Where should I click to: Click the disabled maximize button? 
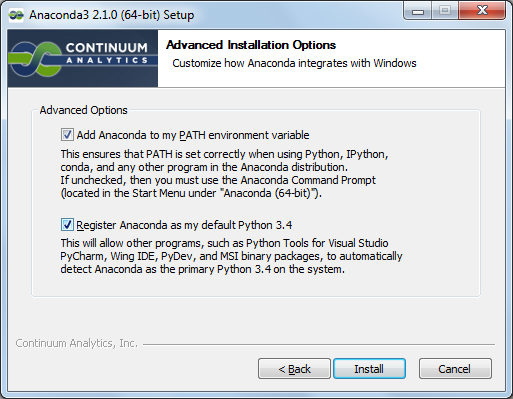(x=445, y=11)
